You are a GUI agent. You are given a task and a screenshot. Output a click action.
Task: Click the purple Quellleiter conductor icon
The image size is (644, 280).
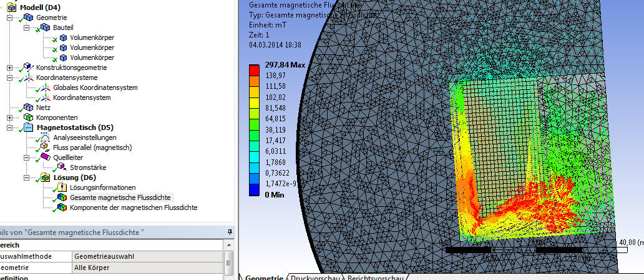[45, 157]
